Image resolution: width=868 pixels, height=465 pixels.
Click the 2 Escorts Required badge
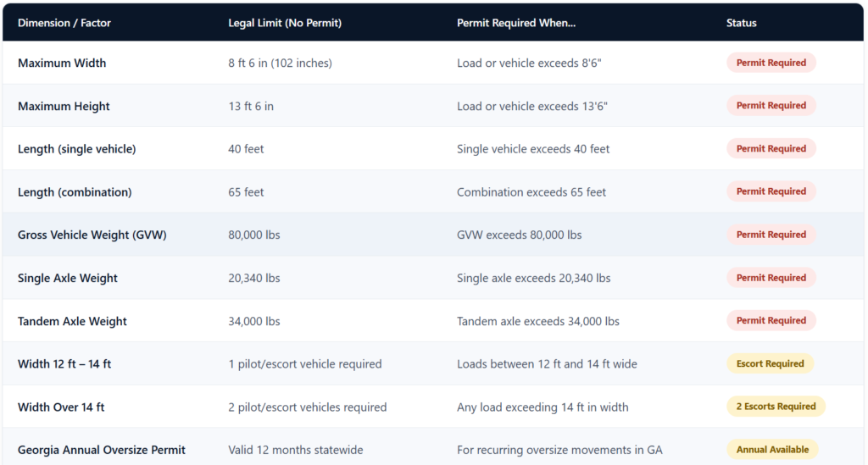(776, 407)
